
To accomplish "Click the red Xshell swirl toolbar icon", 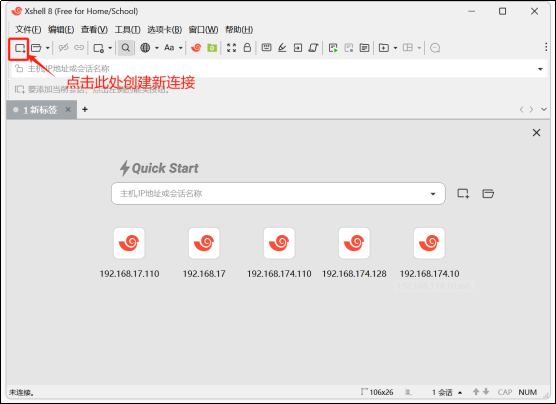I will [196, 48].
